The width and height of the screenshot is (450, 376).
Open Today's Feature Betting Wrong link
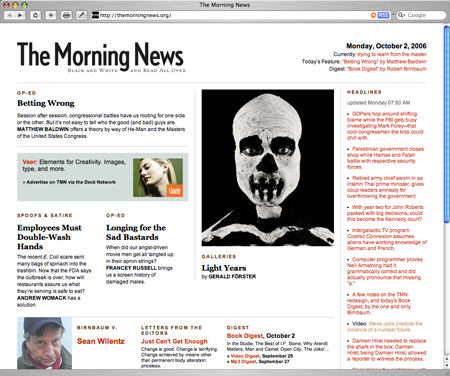384,62
